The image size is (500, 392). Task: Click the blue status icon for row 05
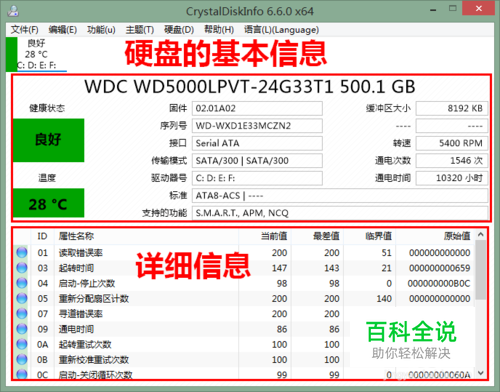pos(22,299)
